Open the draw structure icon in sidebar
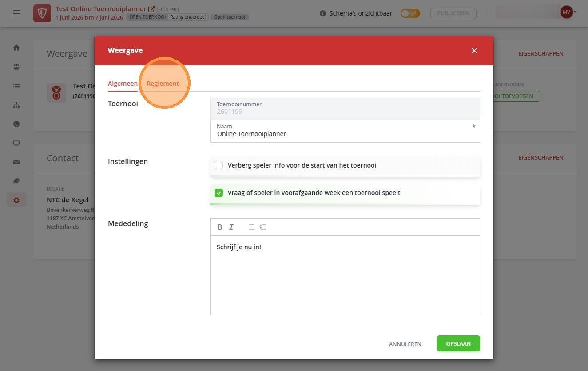 click(16, 105)
